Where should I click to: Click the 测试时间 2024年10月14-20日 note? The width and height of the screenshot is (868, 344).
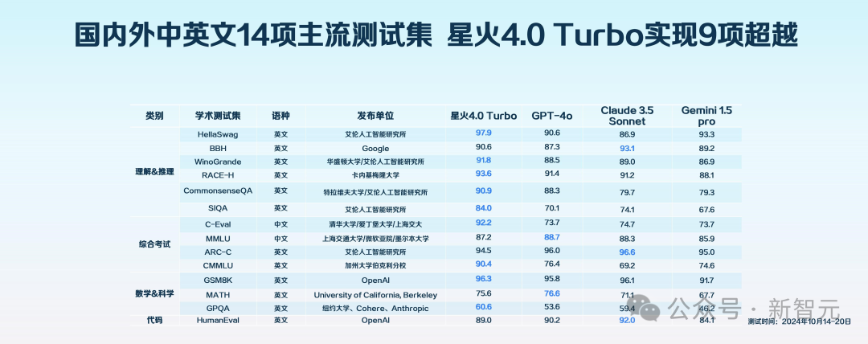coord(799,321)
